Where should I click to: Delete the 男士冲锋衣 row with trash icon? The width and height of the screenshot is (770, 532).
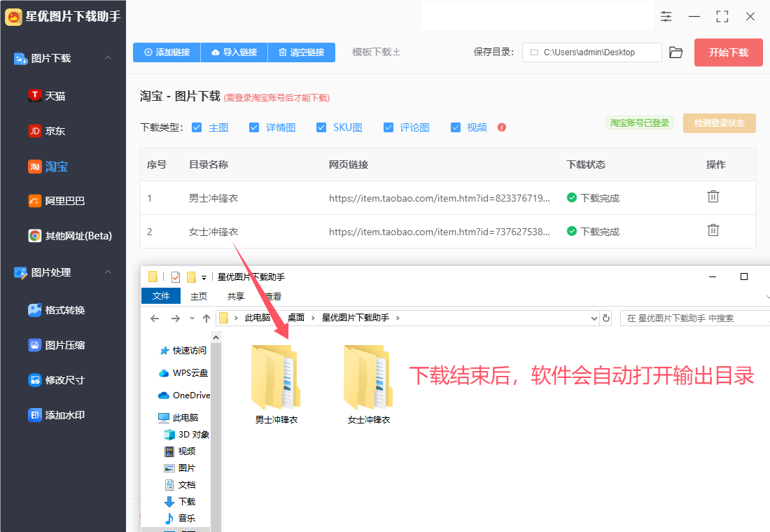pyautogui.click(x=713, y=197)
